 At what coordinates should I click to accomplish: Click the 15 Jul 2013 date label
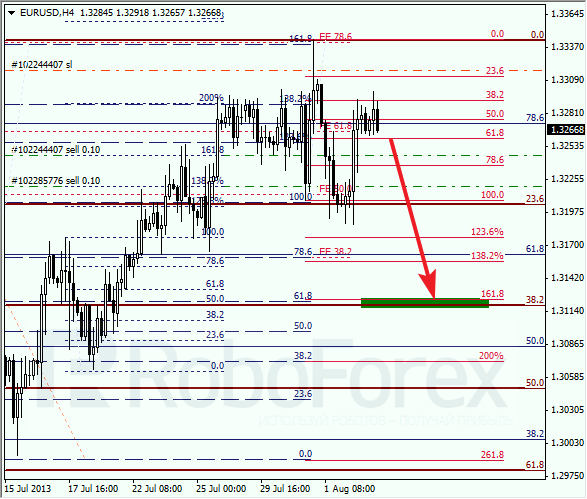[x=27, y=489]
